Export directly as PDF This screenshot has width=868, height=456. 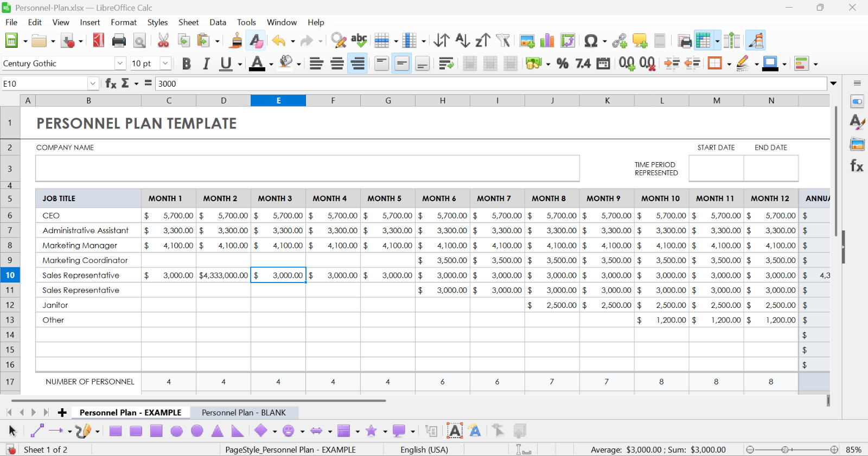tap(98, 41)
